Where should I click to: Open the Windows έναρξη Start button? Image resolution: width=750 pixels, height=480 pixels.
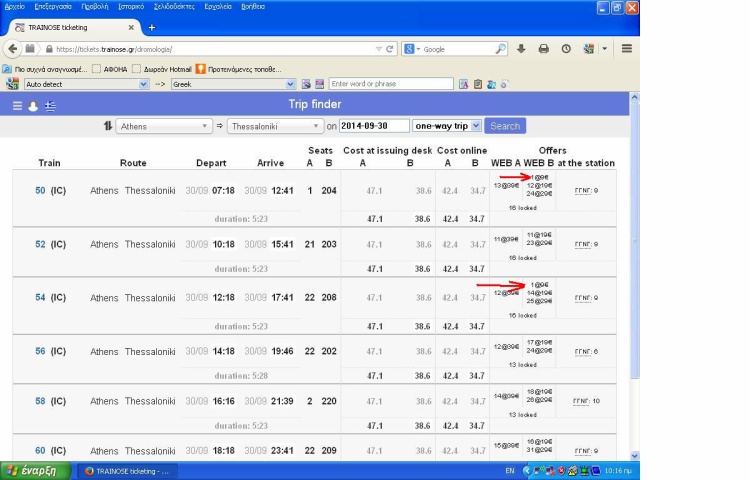pyautogui.click(x=35, y=471)
